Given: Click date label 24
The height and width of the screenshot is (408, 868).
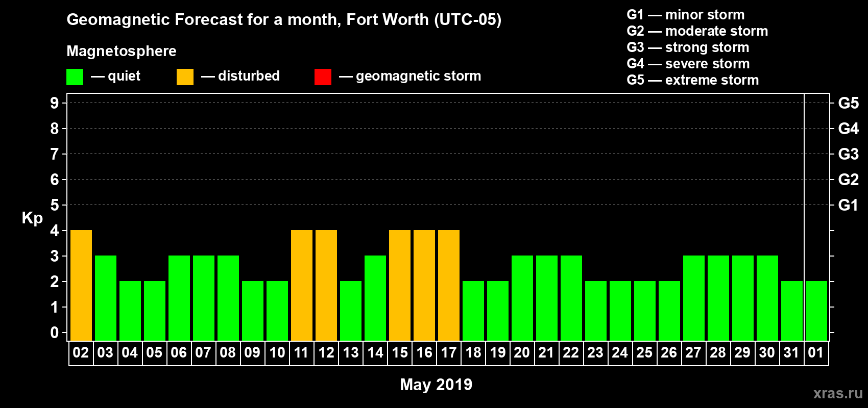Looking at the screenshot, I should 620,353.
